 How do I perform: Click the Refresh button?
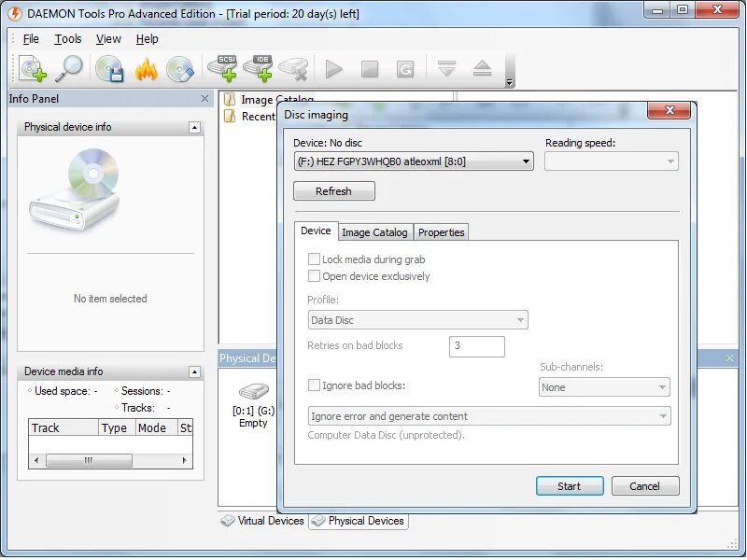point(334,191)
